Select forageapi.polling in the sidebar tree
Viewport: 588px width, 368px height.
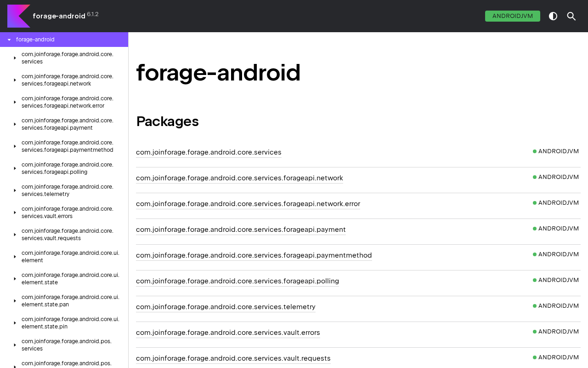coord(68,168)
